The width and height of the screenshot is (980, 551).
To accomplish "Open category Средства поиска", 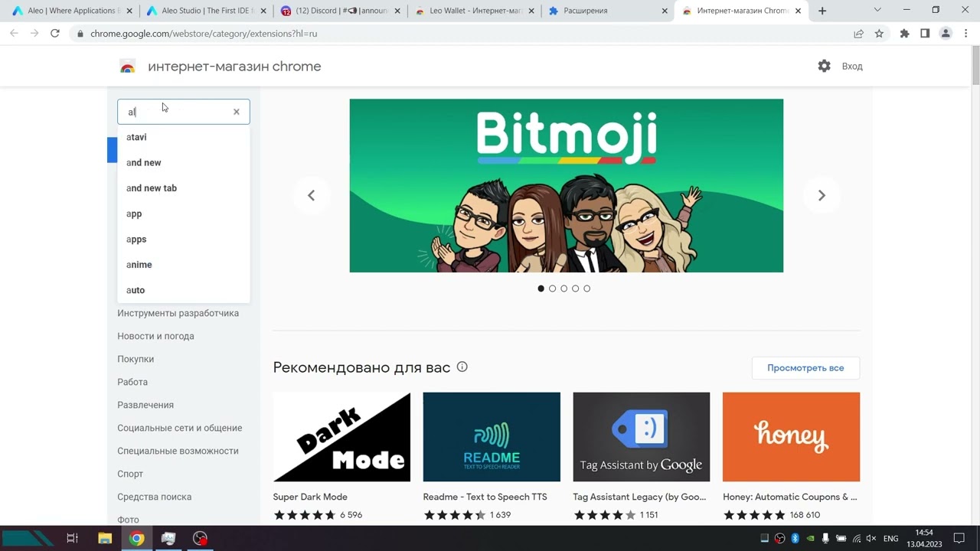I will [x=154, y=497].
